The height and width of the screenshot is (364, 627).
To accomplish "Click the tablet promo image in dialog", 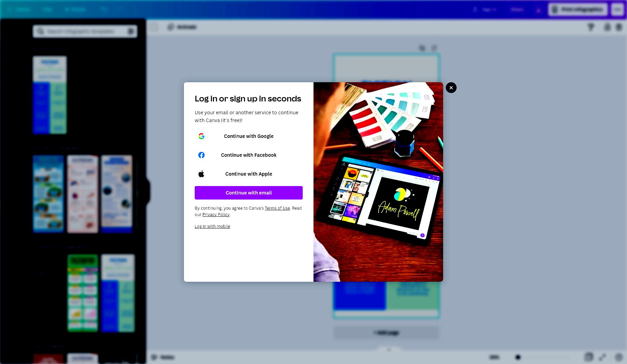I will coord(378,182).
